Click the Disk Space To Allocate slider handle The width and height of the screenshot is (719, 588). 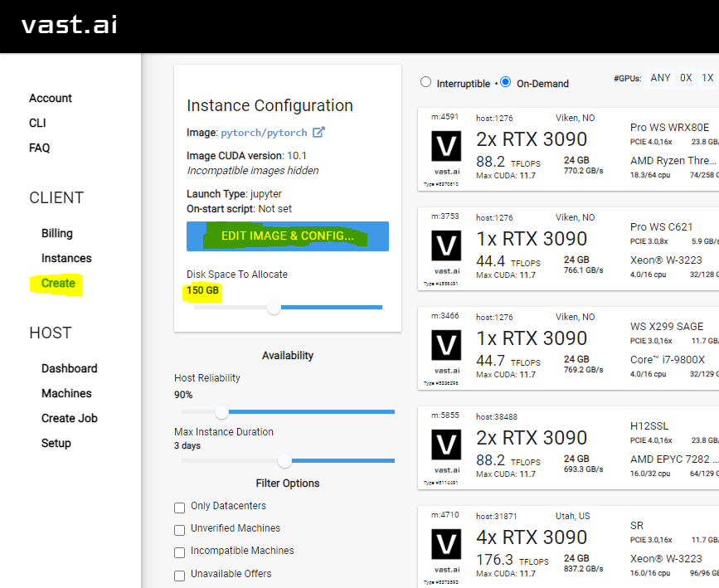pos(274,308)
